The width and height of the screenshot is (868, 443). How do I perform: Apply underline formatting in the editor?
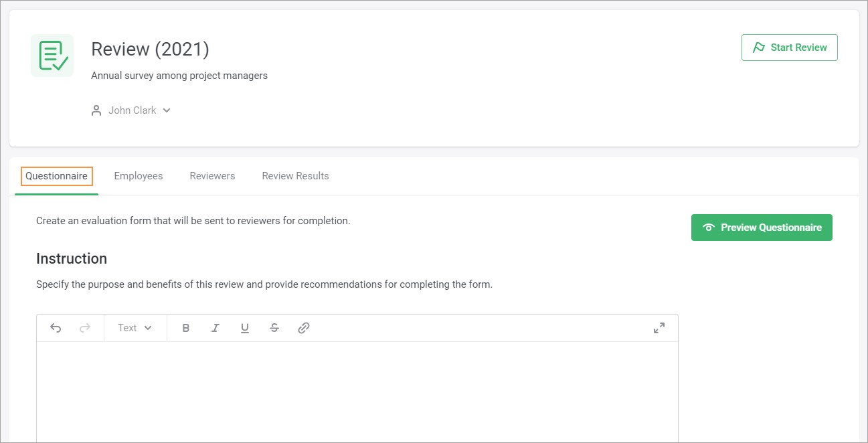[245, 328]
